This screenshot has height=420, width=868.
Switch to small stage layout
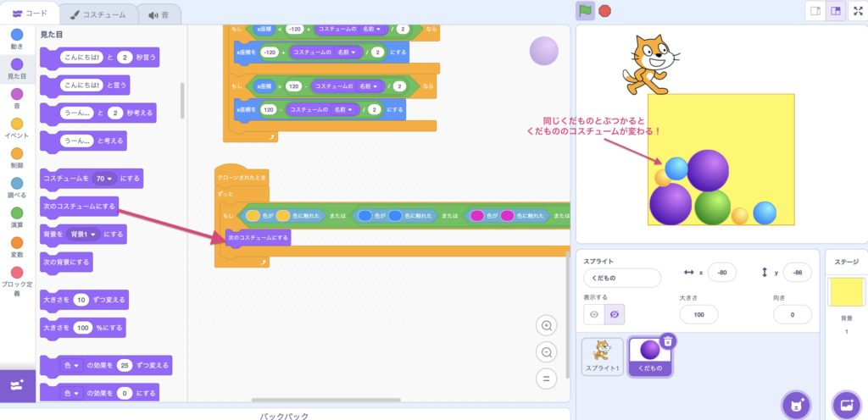(815, 10)
